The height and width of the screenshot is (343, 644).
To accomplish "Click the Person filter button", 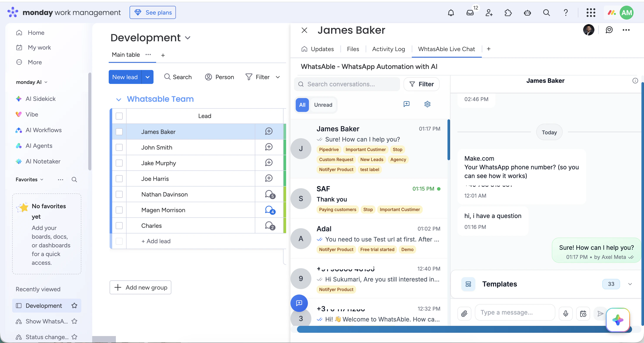I will coord(219,77).
